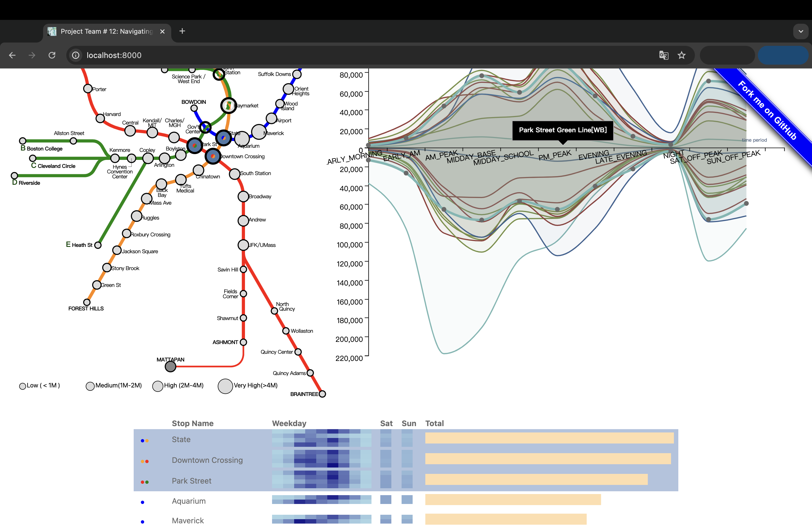
Task: Click the Heath St station circle
Action: click(x=98, y=245)
